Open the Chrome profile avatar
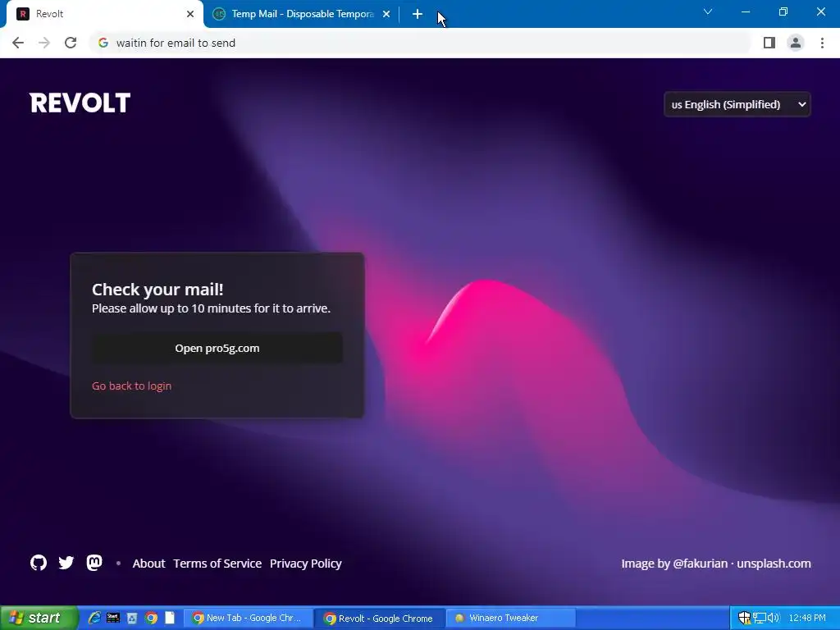The image size is (840, 630). coord(796,43)
